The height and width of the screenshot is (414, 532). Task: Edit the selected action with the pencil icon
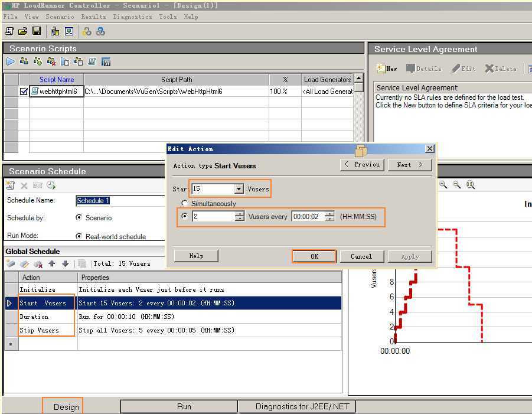(24, 263)
